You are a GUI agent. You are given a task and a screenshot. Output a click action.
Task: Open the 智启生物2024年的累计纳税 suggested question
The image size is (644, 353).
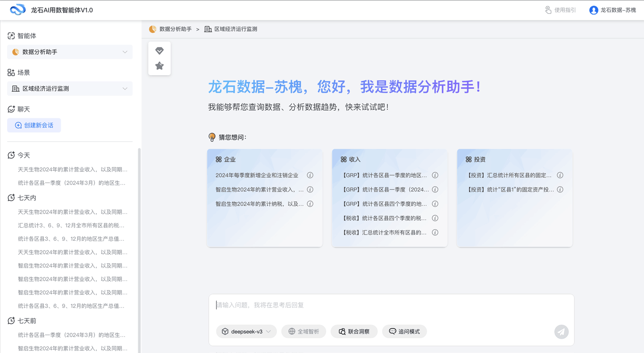tap(256, 204)
